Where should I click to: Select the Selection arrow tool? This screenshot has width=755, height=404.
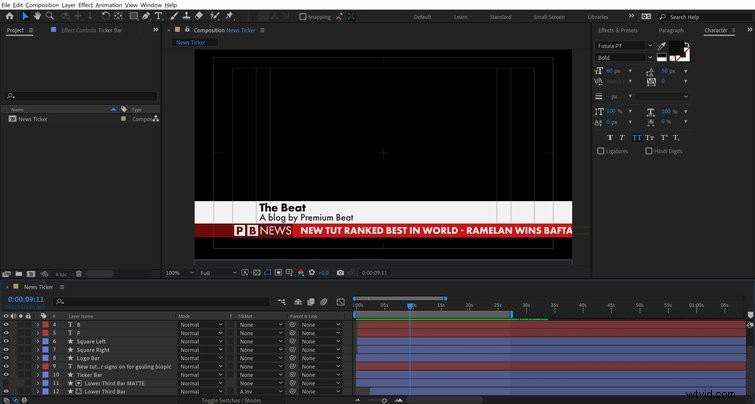pos(25,16)
